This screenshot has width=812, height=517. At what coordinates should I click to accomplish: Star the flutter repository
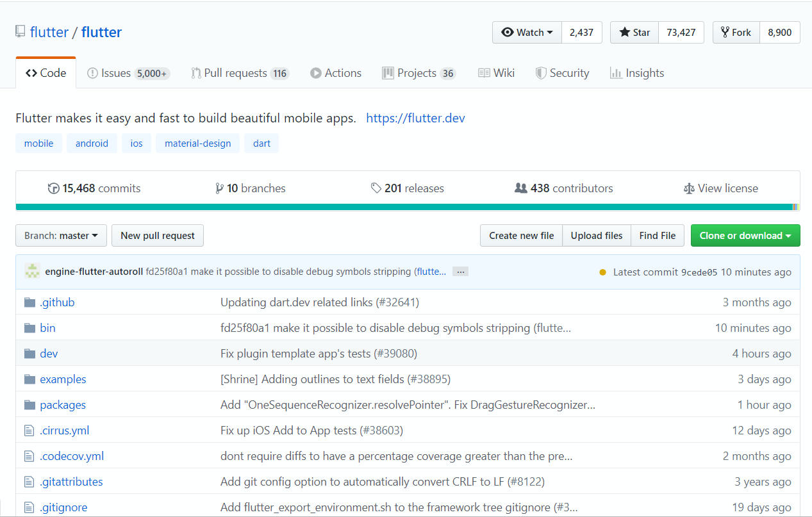point(634,33)
